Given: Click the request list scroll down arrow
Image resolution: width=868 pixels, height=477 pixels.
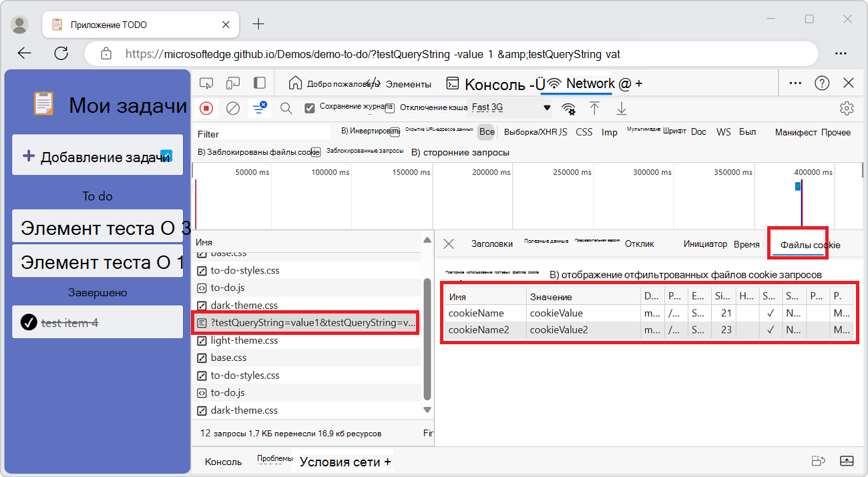Looking at the screenshot, I should (x=427, y=410).
